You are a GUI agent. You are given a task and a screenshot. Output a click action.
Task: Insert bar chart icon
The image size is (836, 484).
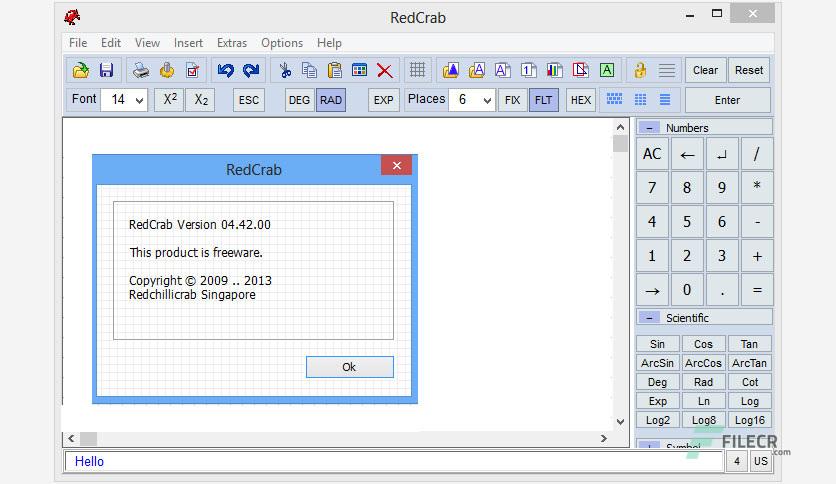click(x=554, y=70)
